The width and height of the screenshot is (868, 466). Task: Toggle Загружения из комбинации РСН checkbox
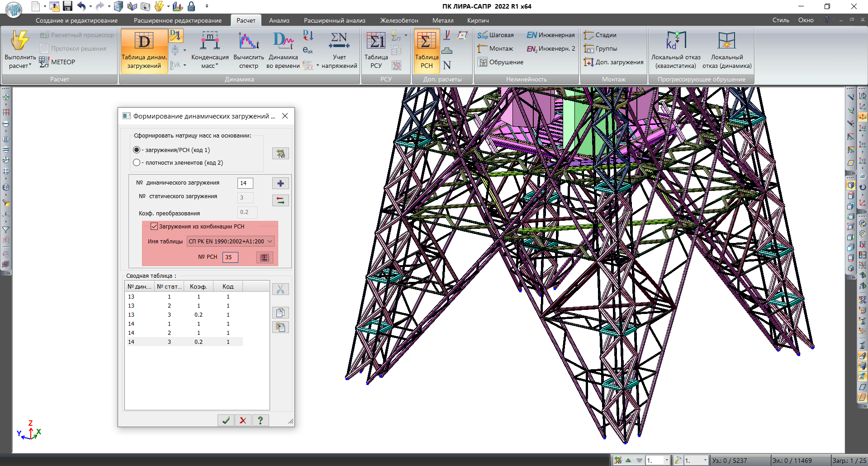click(154, 226)
